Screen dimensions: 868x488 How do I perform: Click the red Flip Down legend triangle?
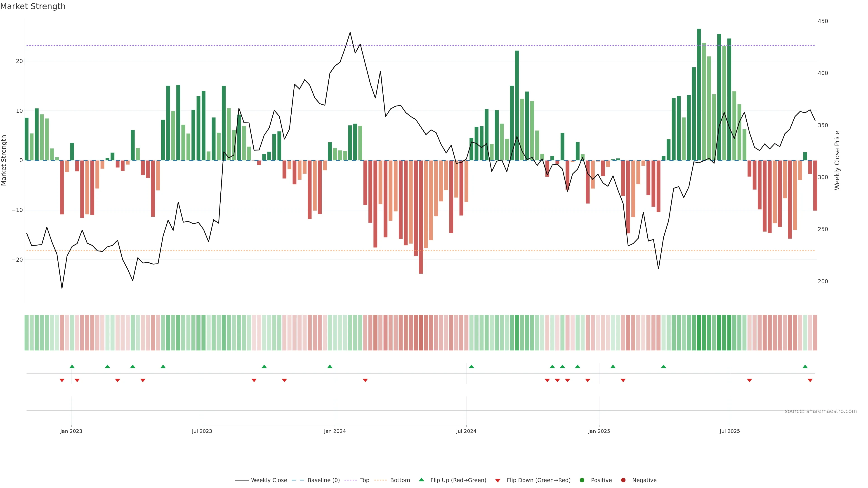498,480
